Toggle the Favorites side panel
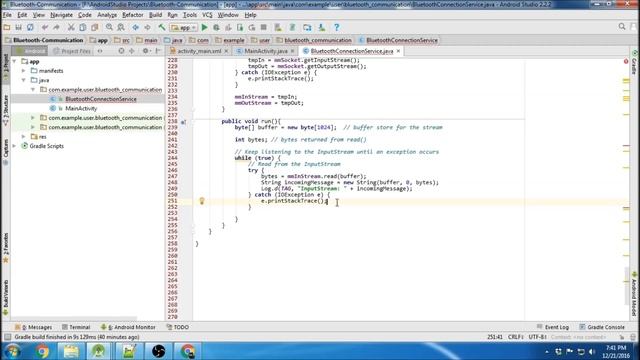The image size is (640, 360). (6, 247)
